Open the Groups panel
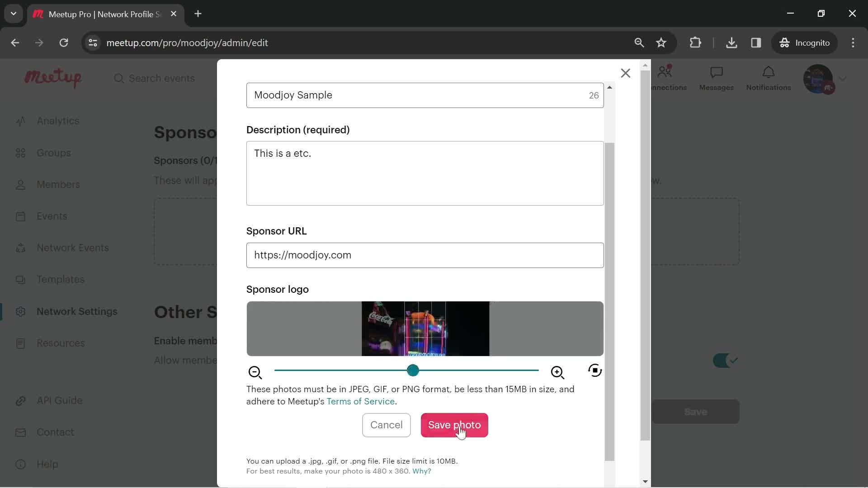The image size is (868, 488). pos(53,153)
